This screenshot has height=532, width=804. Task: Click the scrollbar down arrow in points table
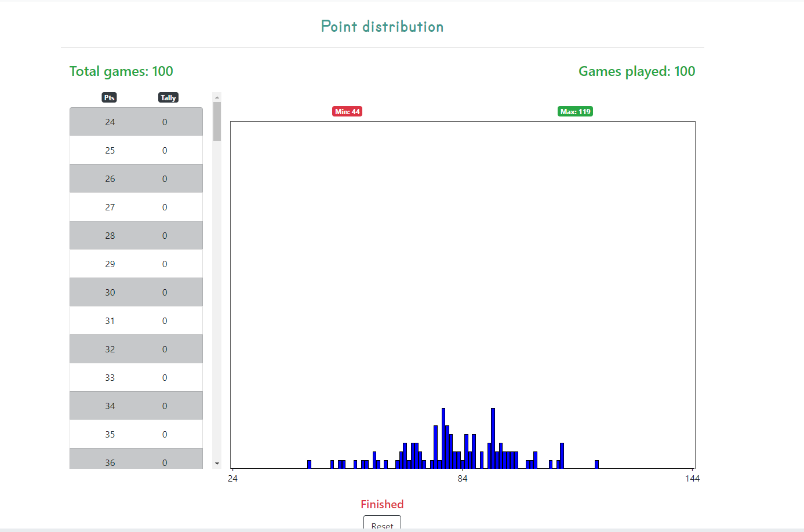(217, 464)
